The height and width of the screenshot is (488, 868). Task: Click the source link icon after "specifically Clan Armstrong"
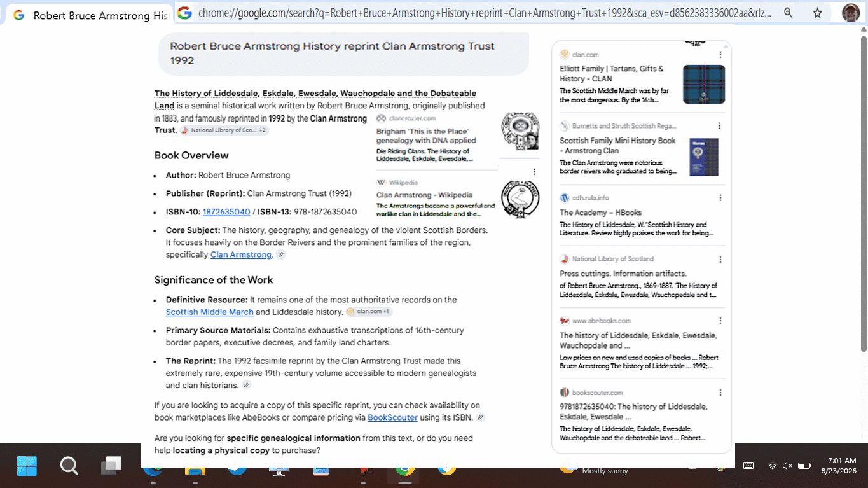(281, 255)
